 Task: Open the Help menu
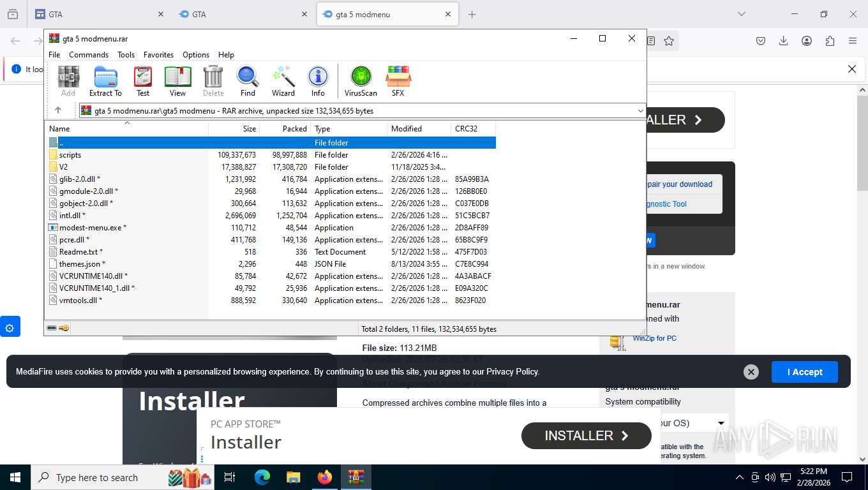point(226,55)
